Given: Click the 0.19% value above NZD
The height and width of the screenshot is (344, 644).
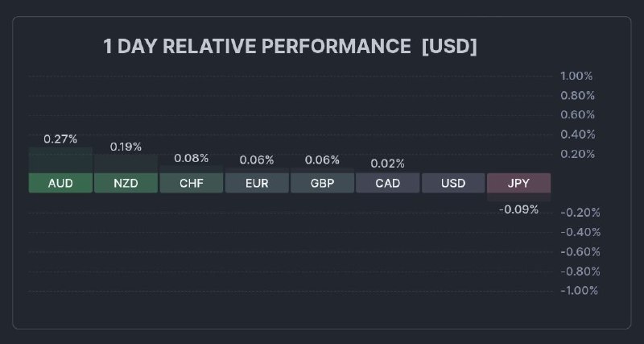Looking at the screenshot, I should coord(126,147).
